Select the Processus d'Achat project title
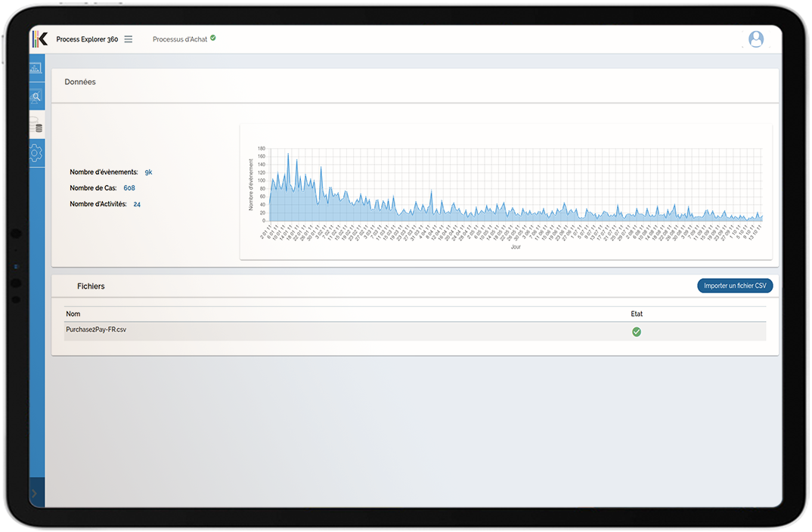Image resolution: width=812 pixels, height=532 pixels. (x=180, y=39)
